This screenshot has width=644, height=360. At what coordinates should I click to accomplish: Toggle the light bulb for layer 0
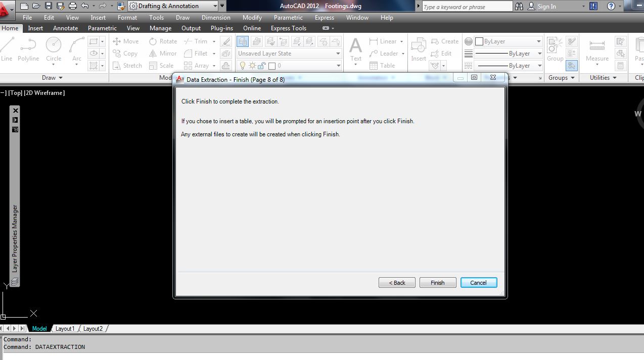point(242,65)
